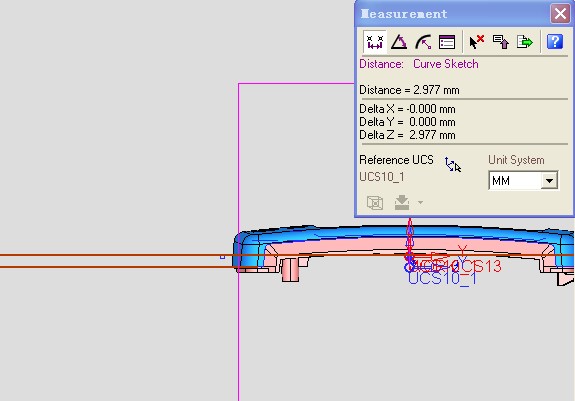Select the red UCS13 label in the model
Image resolution: width=575 pixels, height=401 pixels.
(x=478, y=266)
